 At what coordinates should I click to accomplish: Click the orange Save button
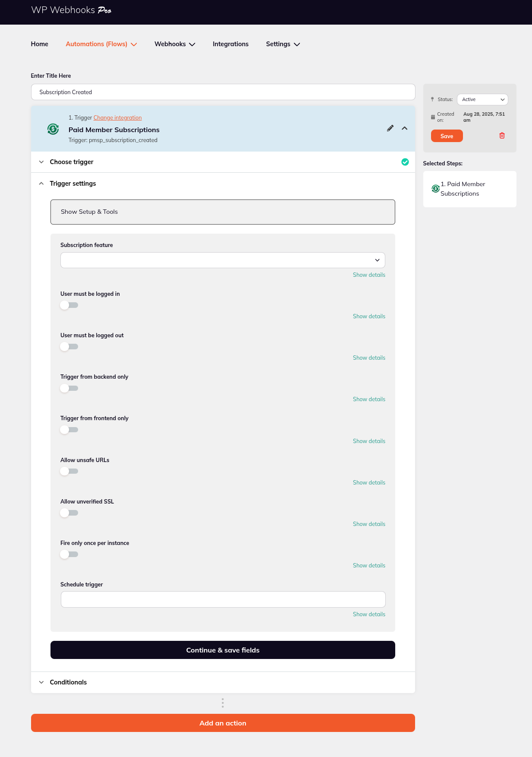[447, 136]
